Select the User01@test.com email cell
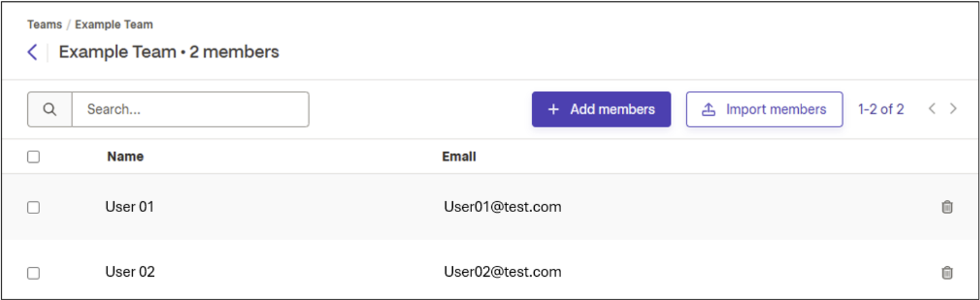This screenshot has height=300, width=980. (x=502, y=207)
